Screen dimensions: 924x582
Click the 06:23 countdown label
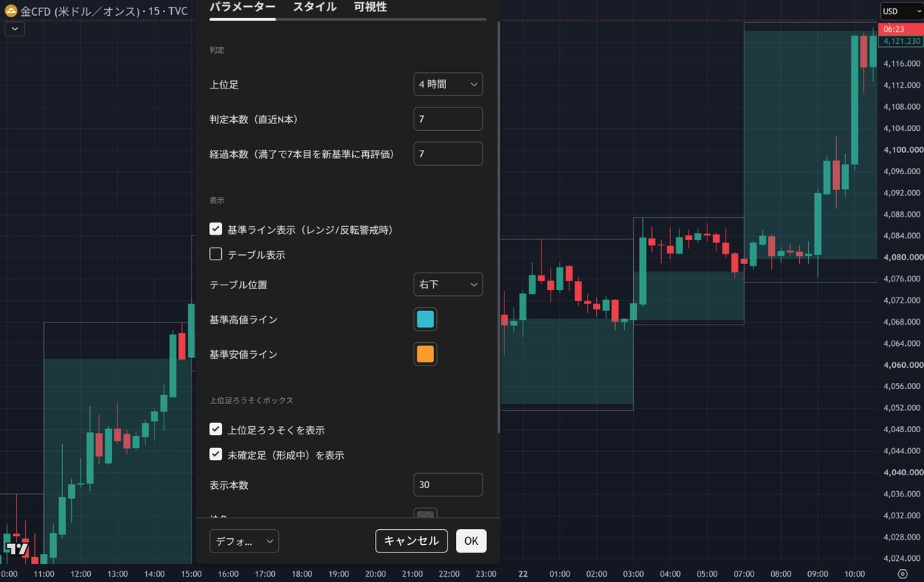(901, 29)
